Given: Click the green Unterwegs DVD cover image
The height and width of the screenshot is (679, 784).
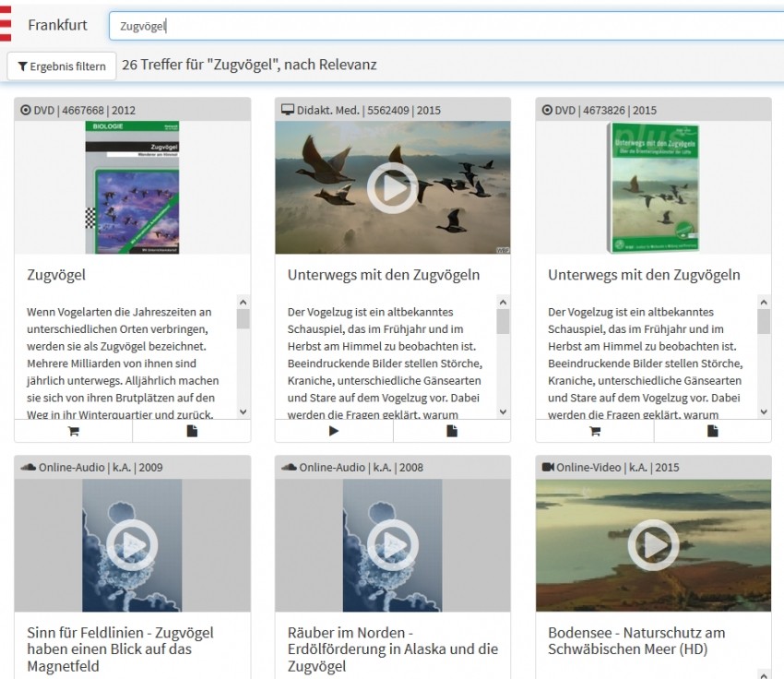Looking at the screenshot, I should coord(653,187).
